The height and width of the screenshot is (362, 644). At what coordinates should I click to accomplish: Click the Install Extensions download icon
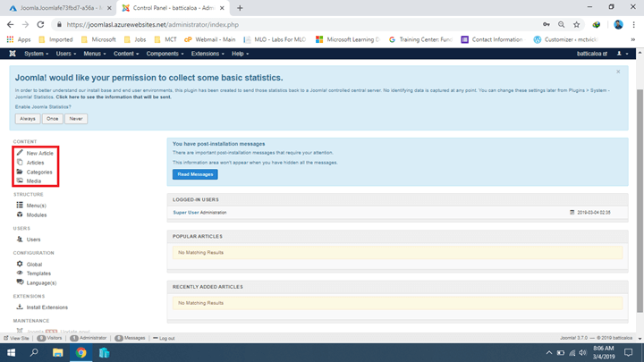pyautogui.click(x=20, y=307)
